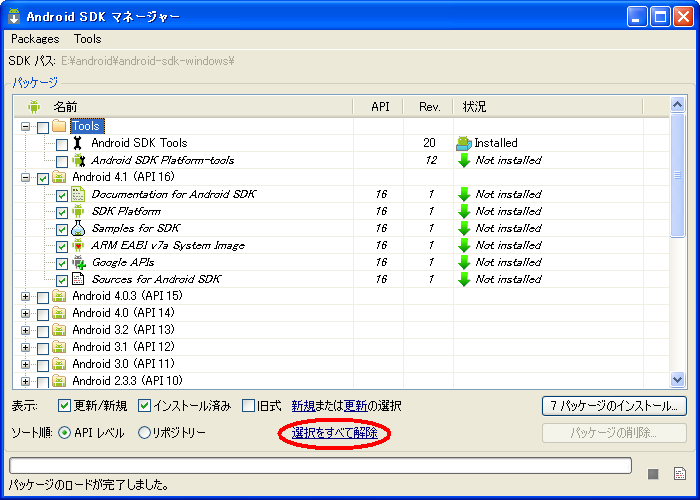Click the Documentation for Android SDK icon

[78, 194]
